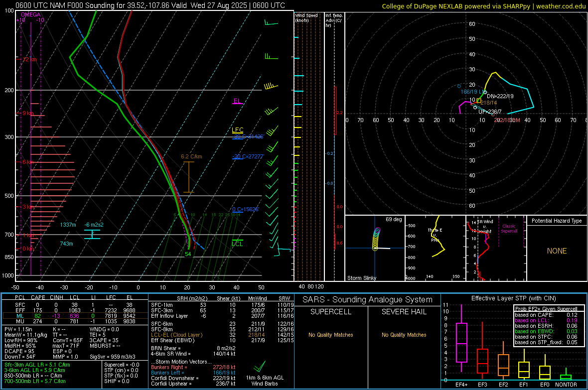Select the ML parcel row
The image size is (588, 390).
[75, 316]
